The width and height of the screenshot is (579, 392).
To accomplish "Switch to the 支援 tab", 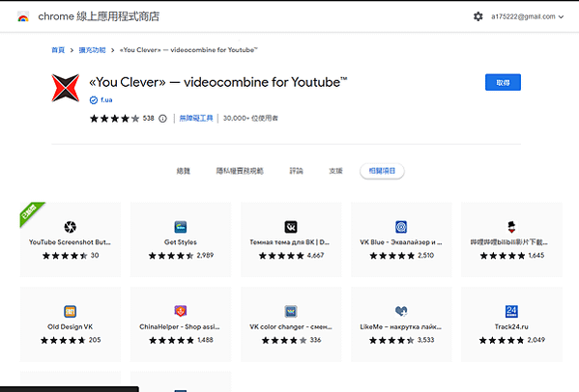I will [x=335, y=171].
